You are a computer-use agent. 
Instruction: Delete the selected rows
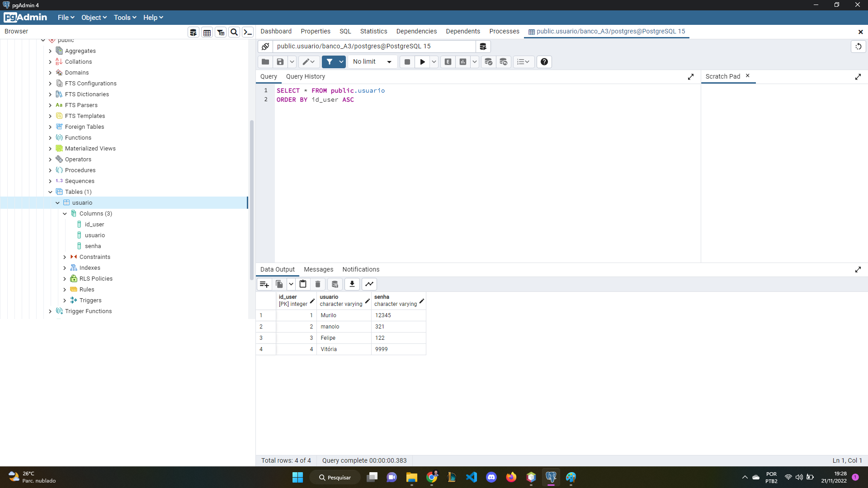(318, 284)
